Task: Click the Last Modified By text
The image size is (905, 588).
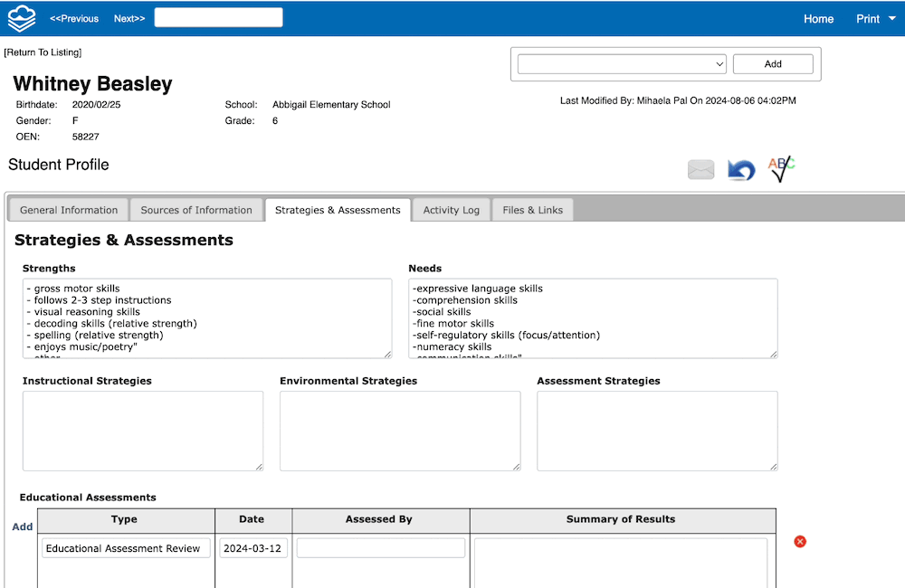Action: pos(678,100)
